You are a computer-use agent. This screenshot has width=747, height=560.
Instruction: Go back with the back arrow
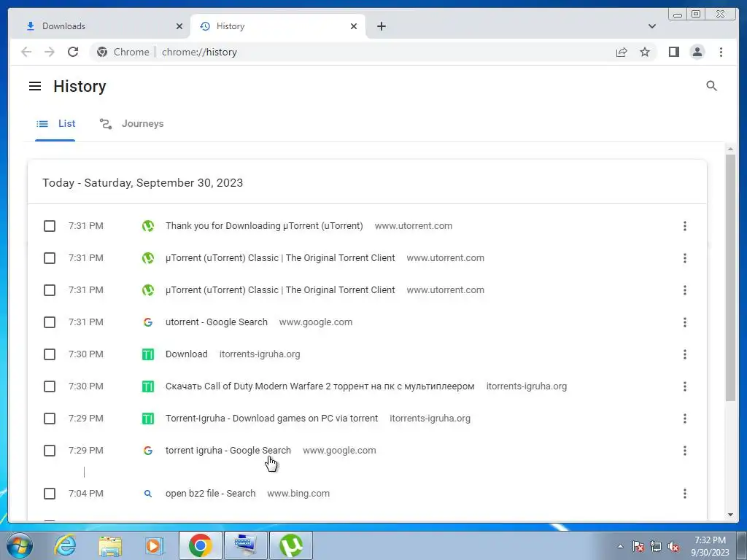pos(26,52)
